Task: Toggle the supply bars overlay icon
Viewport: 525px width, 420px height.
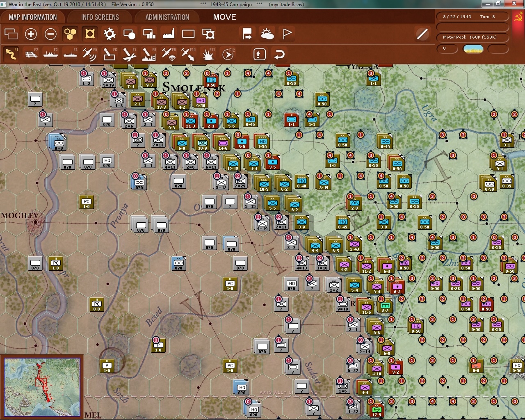Action: click(149, 34)
